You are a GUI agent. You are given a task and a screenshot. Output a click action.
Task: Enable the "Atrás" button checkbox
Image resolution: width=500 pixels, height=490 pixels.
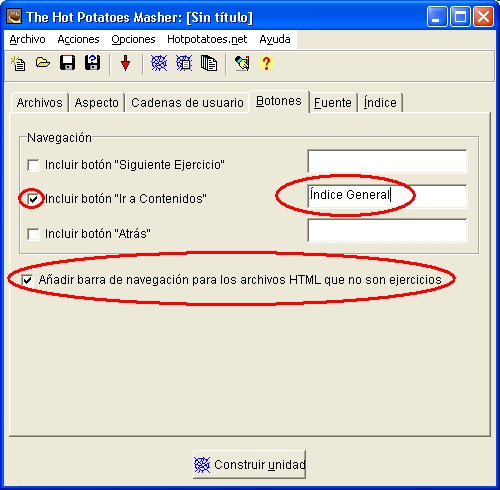click(x=33, y=234)
